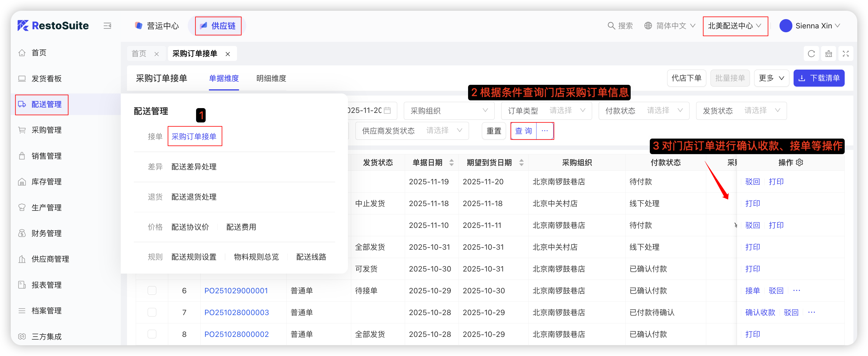Check the checkbox for row 7
This screenshot has width=868, height=356.
(152, 313)
